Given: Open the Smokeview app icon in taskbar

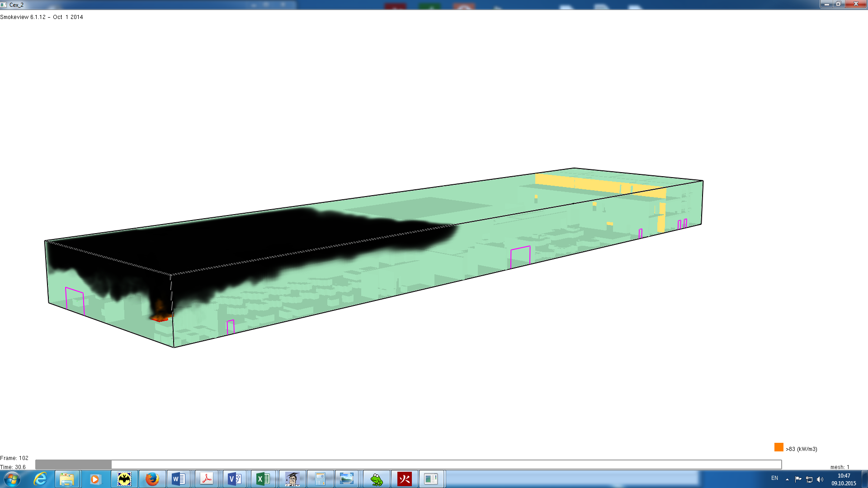Looking at the screenshot, I should click(431, 479).
